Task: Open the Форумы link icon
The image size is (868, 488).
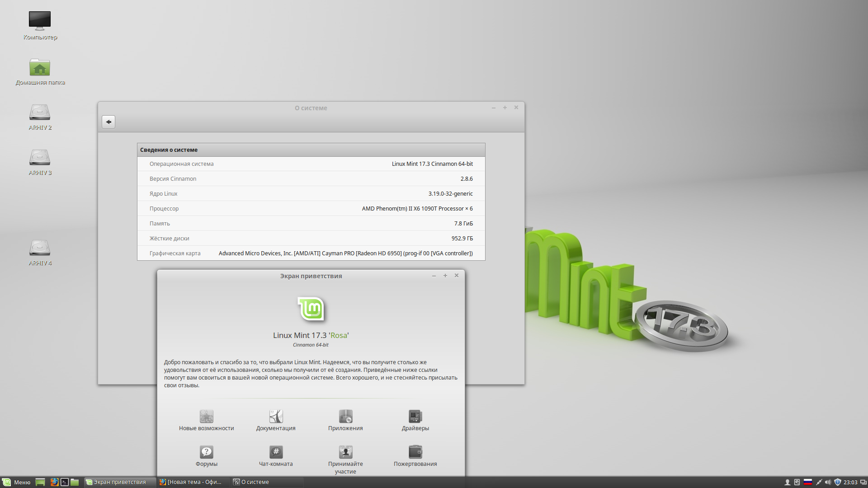Action: coord(207,452)
